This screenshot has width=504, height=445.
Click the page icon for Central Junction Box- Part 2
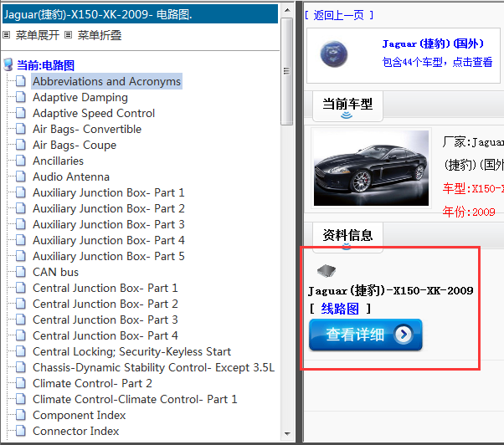pyautogui.click(x=21, y=304)
